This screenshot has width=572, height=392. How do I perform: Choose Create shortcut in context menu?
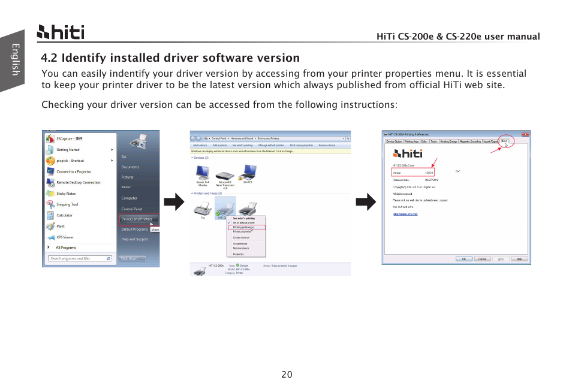[x=246, y=238]
